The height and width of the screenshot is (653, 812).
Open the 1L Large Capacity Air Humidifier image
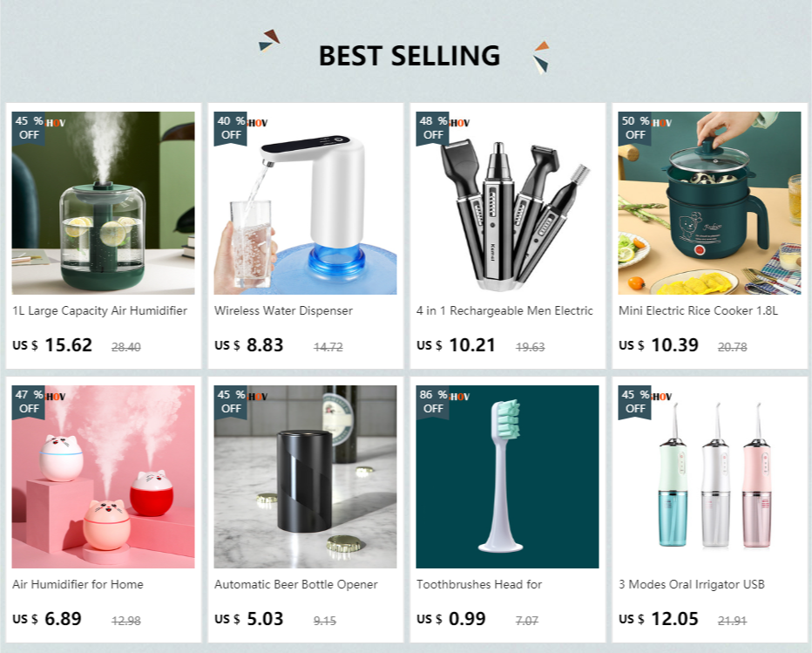pos(103,202)
